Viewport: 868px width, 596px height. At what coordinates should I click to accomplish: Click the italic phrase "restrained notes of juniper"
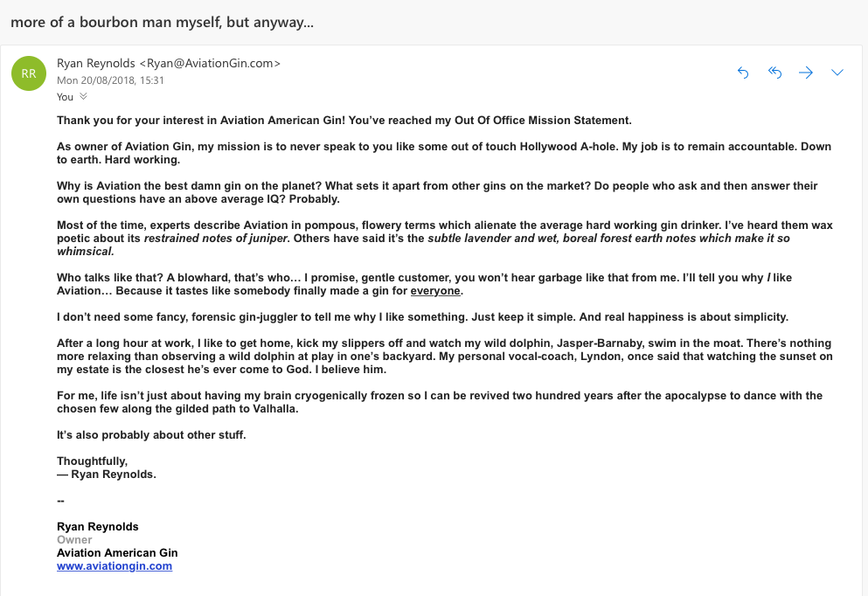tap(216, 239)
